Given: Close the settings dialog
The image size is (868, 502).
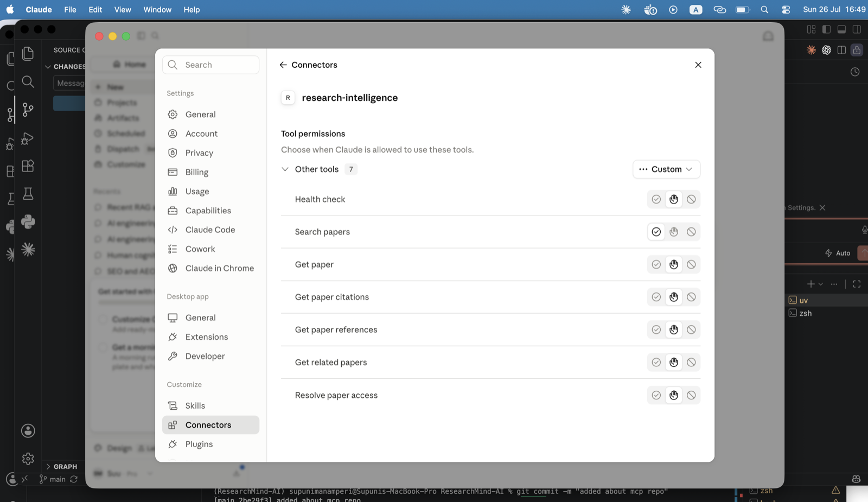Looking at the screenshot, I should click(698, 65).
